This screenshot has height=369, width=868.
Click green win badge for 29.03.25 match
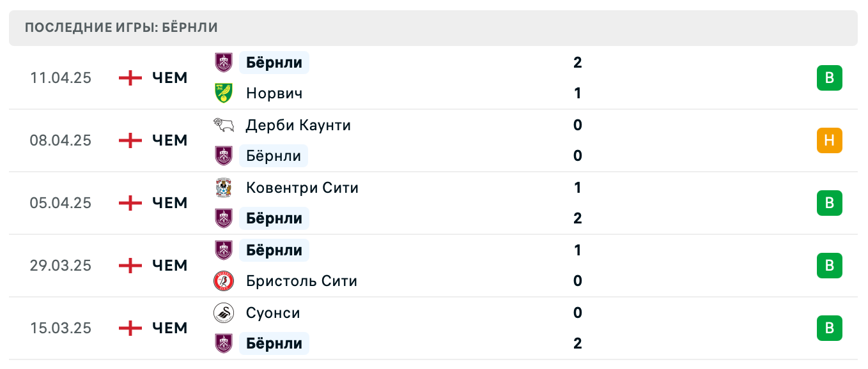pos(829,266)
